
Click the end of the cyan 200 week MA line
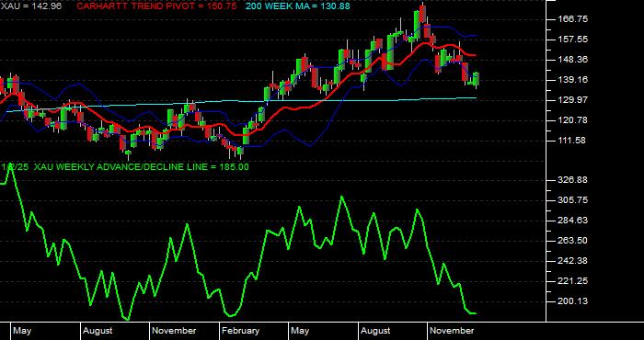click(476, 98)
